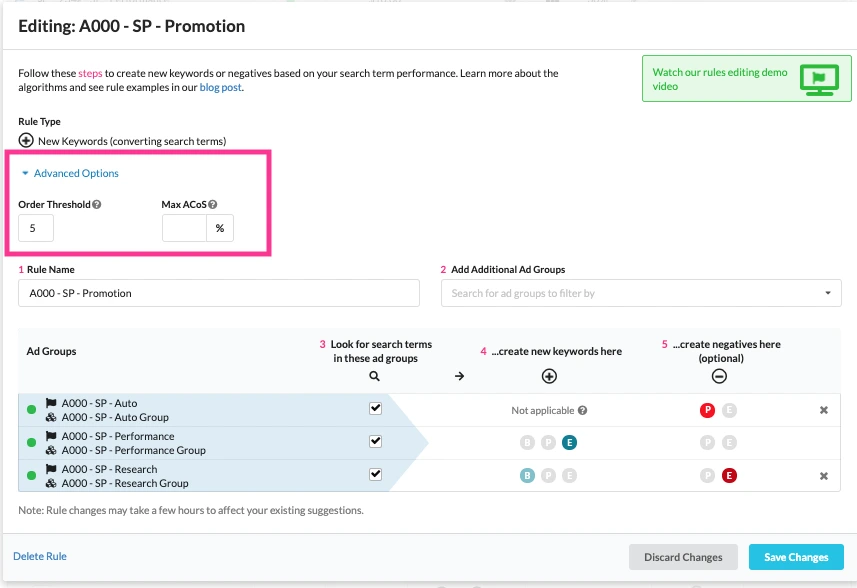The height and width of the screenshot is (588, 857).
Task: Remove the Auto ad group row
Action: click(x=823, y=410)
